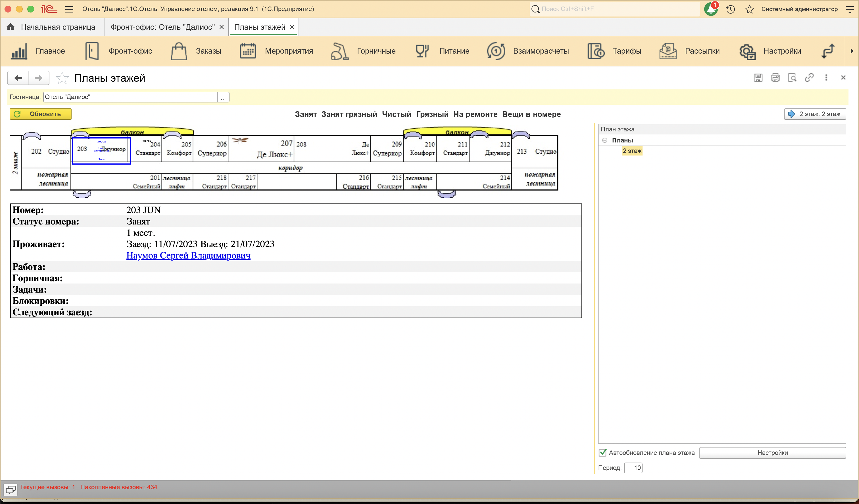
Task: Select room 213 Студио on plan
Action: tap(535, 152)
